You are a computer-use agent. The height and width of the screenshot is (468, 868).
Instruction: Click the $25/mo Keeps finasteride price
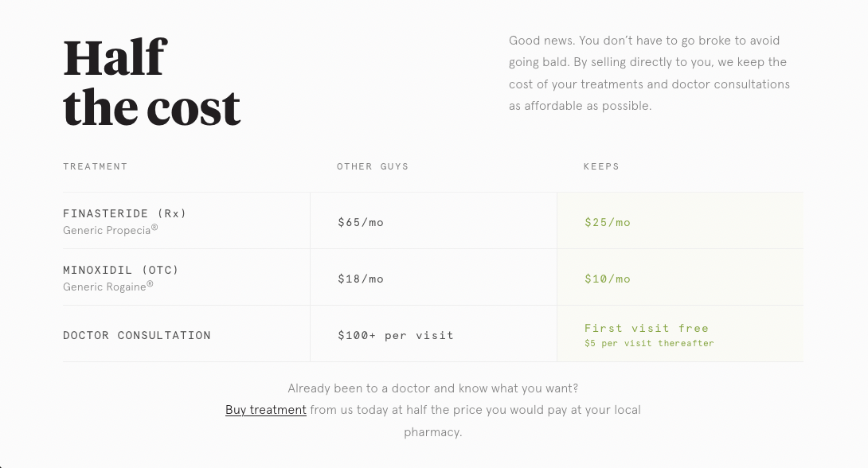coord(608,223)
